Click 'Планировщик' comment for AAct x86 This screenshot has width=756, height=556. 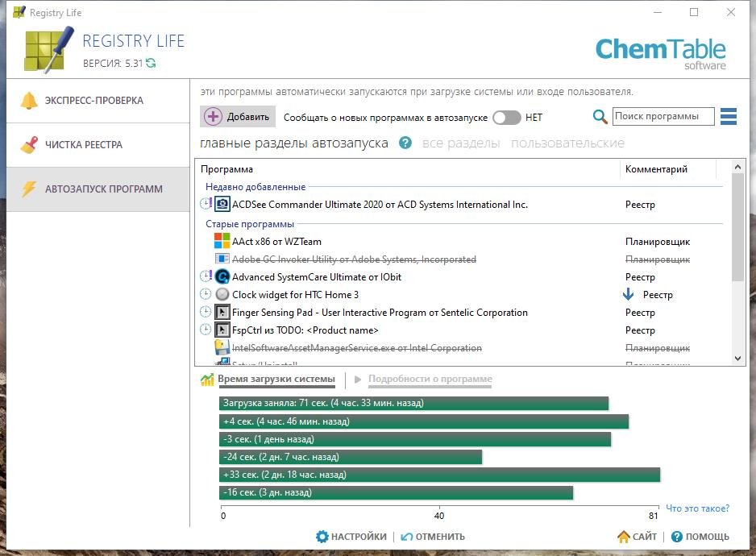tap(658, 242)
